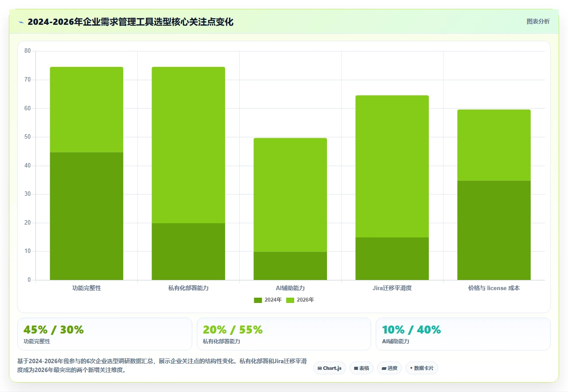The height and width of the screenshot is (392, 568).
Task: Click the AI辅助能力 x-axis label
Action: [x=290, y=288]
